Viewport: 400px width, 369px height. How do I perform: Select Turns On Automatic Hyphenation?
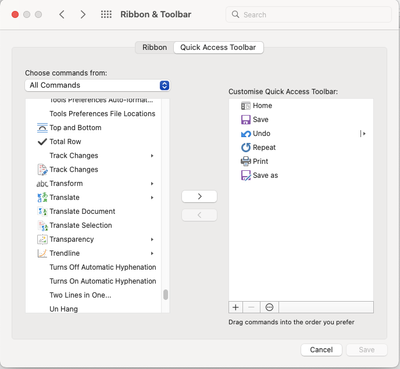(x=103, y=281)
